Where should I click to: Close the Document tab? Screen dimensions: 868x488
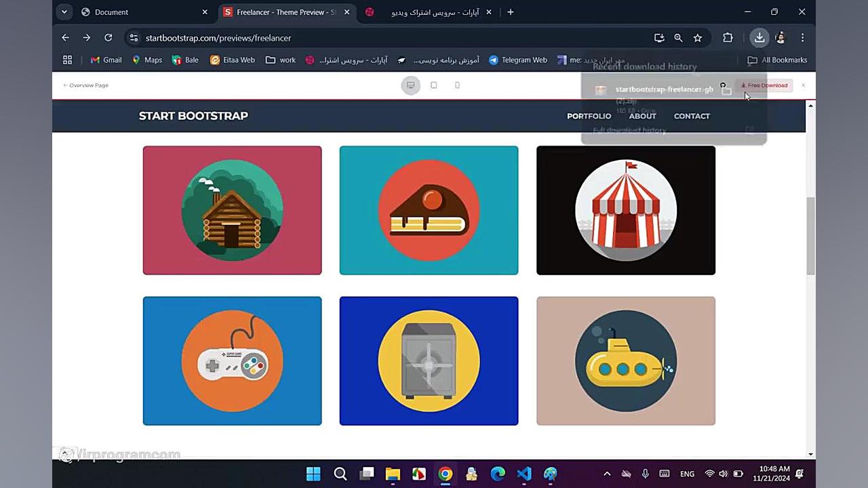[x=205, y=12]
